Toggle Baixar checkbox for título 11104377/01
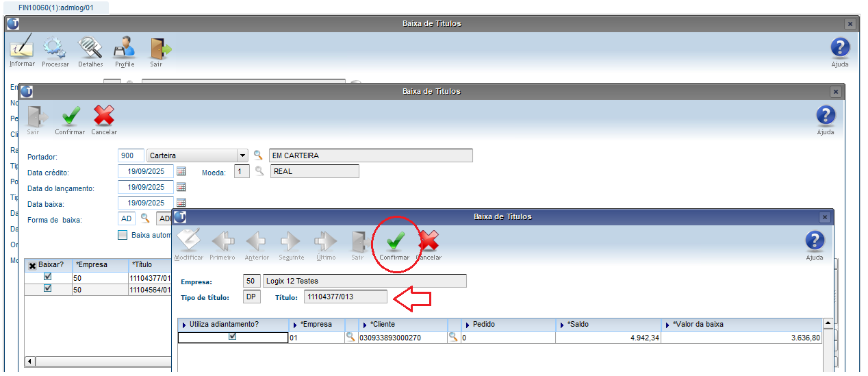This screenshot has height=376, width=868. pyautogui.click(x=47, y=277)
